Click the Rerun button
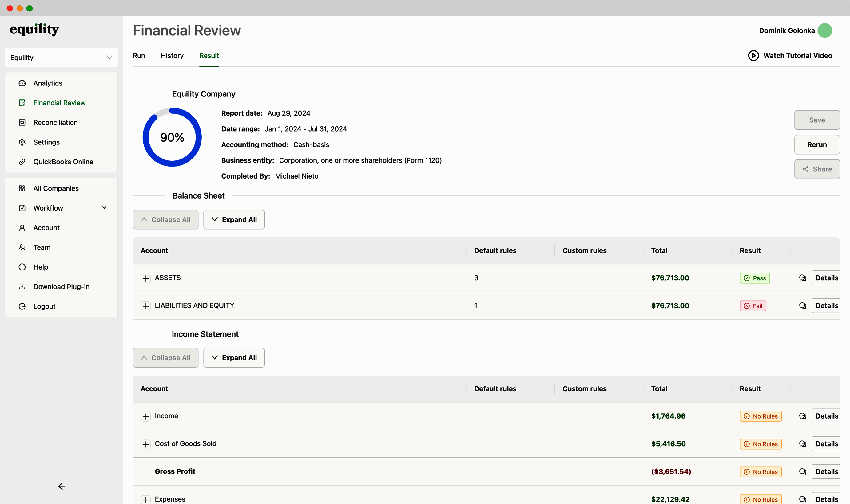This screenshot has width=850, height=504. (817, 145)
